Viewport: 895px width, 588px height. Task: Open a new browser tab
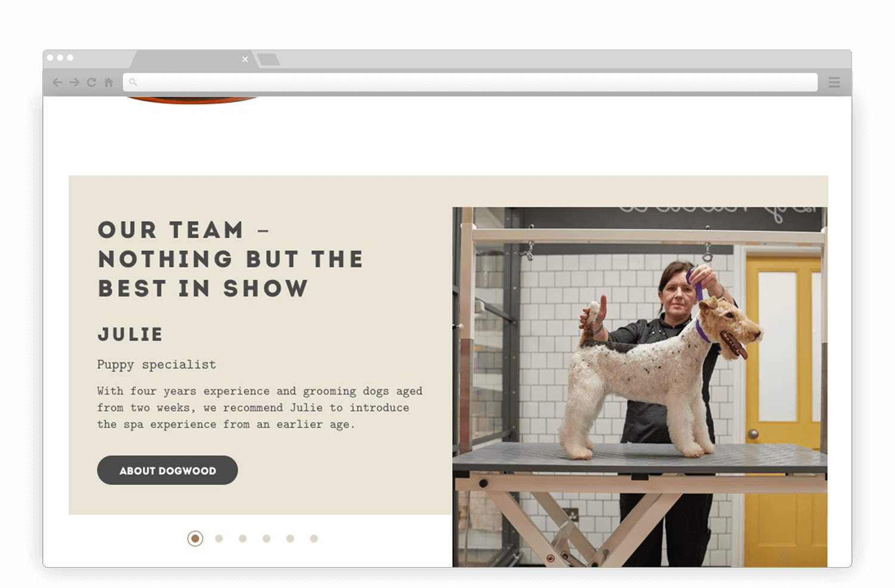[x=268, y=59]
